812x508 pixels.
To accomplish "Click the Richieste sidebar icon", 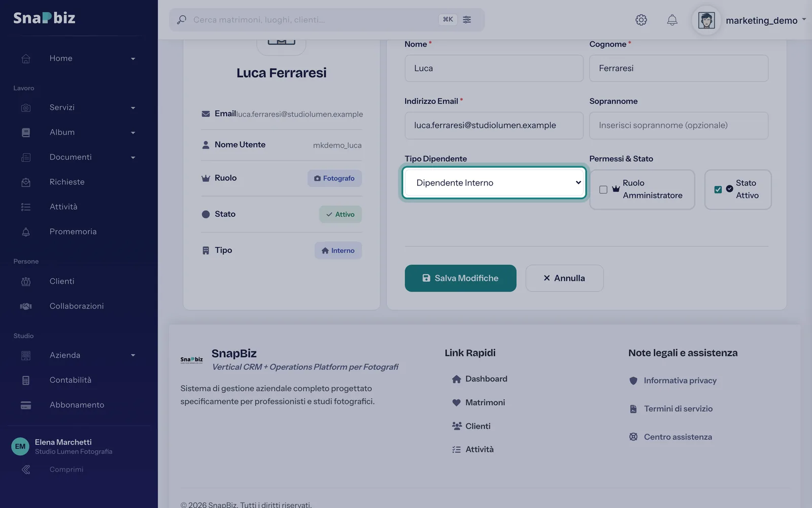I will pyautogui.click(x=26, y=182).
